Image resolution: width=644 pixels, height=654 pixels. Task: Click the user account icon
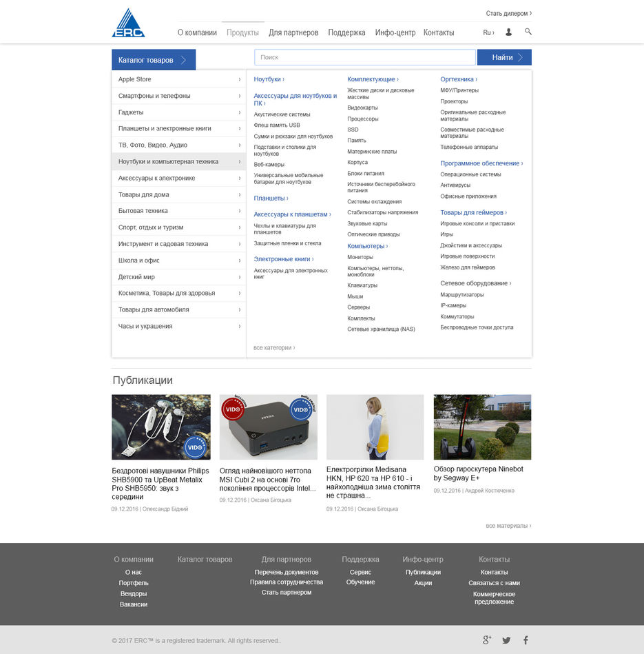[x=508, y=32]
